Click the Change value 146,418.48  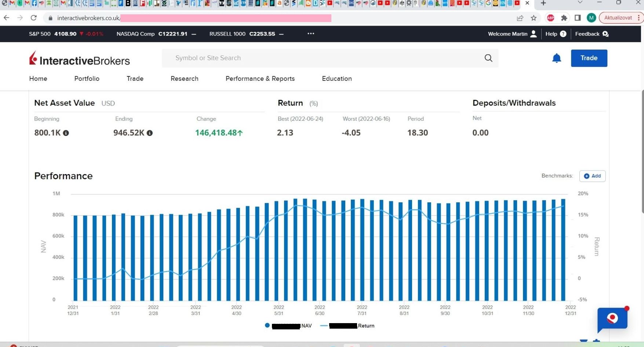tap(219, 133)
